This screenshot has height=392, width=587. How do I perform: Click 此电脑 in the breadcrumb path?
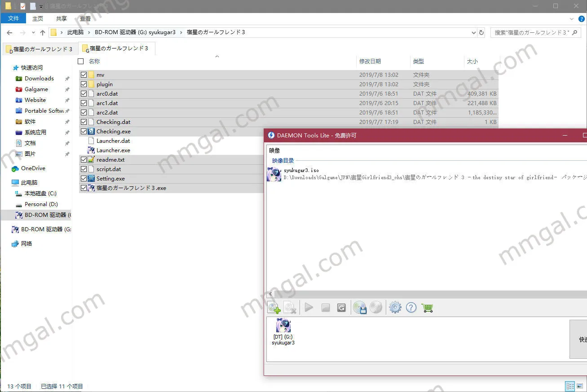pyautogui.click(x=75, y=32)
